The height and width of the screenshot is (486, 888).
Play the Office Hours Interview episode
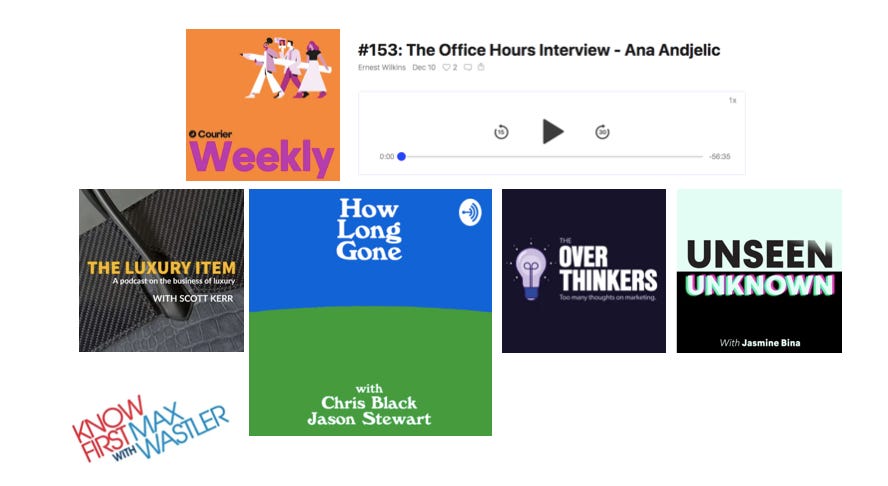(x=553, y=131)
